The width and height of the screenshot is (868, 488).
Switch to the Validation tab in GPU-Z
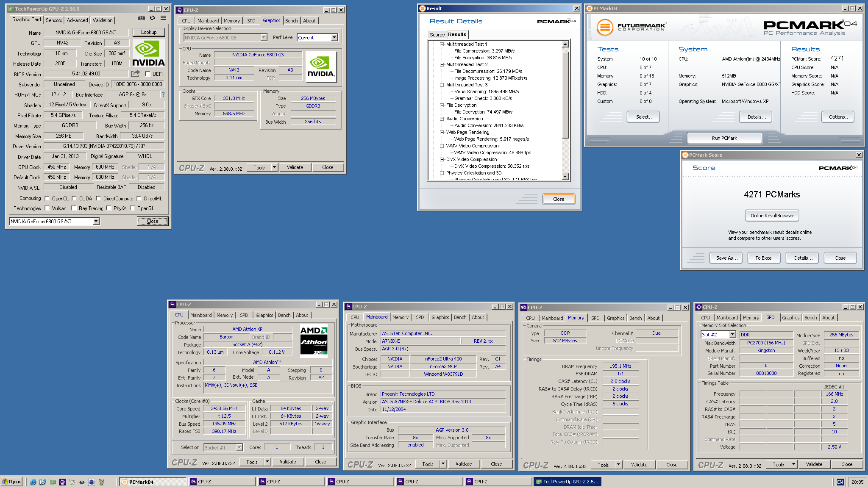103,20
